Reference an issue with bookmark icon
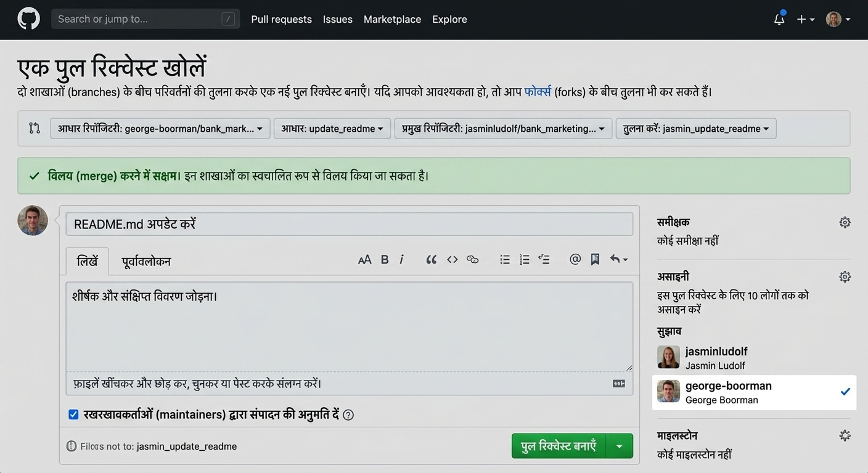 [x=595, y=259]
